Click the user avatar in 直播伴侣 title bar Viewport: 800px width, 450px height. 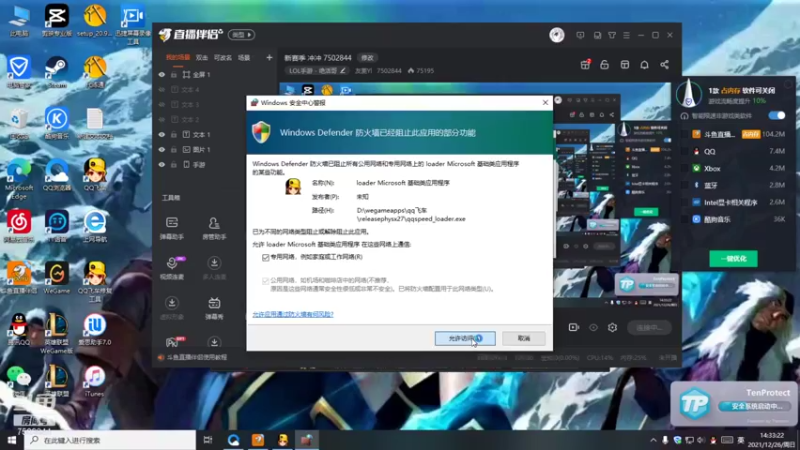point(557,35)
